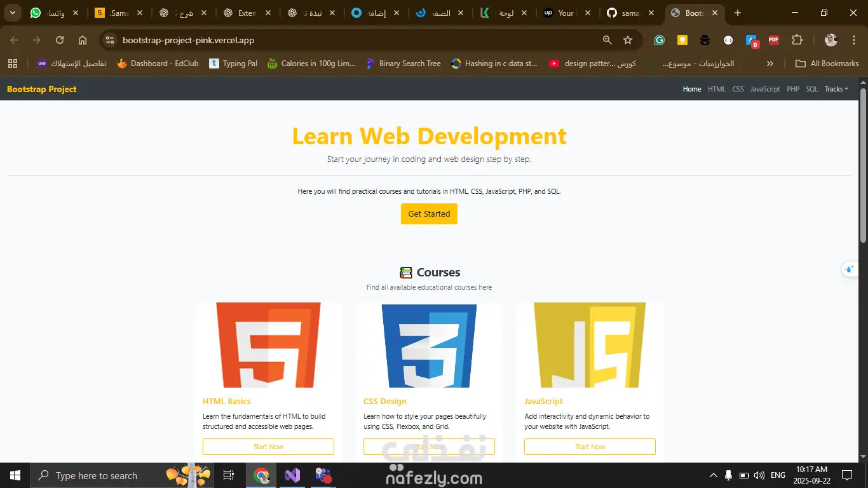Expand the Tracks dropdown in navbar
Viewport: 868px width, 488px height.
[x=836, y=89]
